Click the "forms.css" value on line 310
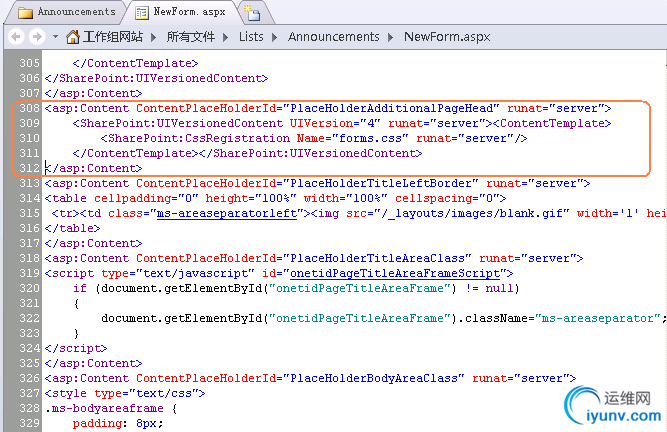The height and width of the screenshot is (432, 667). pyautogui.click(x=370, y=139)
